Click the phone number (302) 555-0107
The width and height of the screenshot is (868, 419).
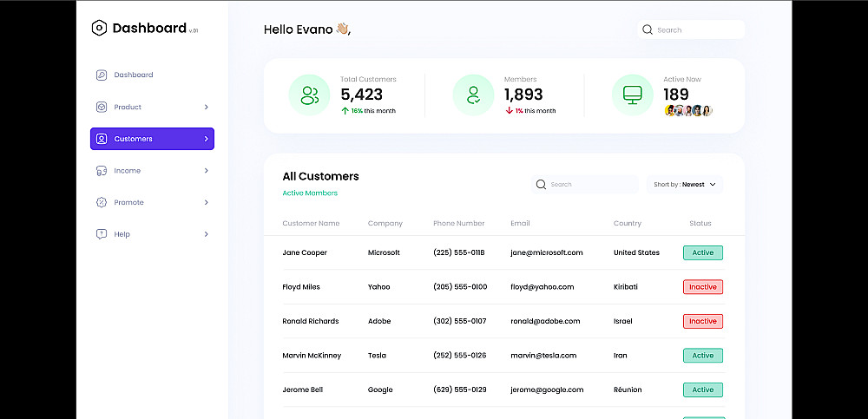click(460, 321)
